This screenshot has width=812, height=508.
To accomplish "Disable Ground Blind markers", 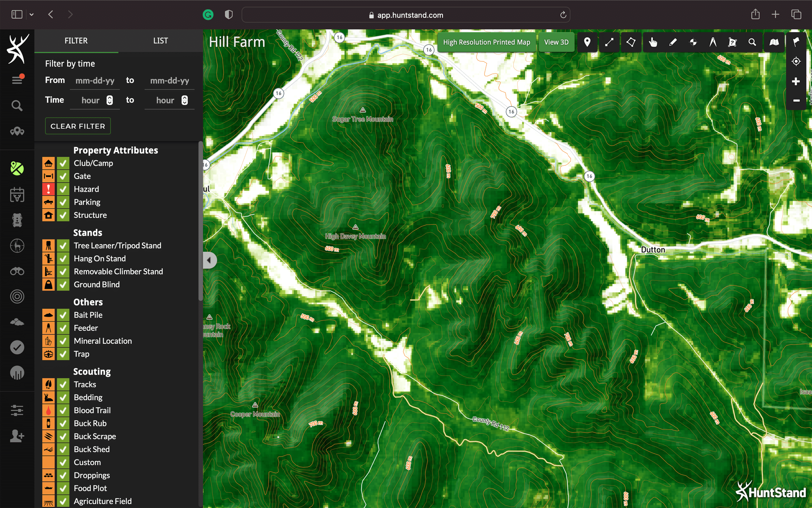I will click(x=63, y=284).
